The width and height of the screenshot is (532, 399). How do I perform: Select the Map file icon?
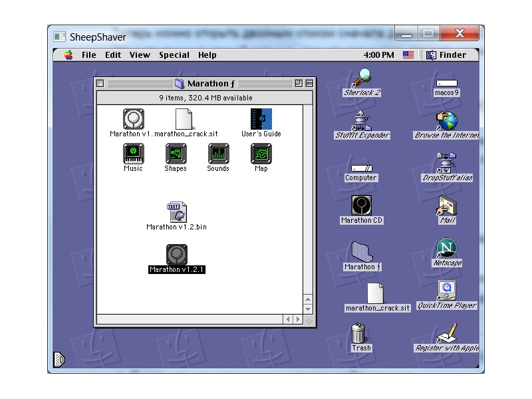[x=261, y=154]
